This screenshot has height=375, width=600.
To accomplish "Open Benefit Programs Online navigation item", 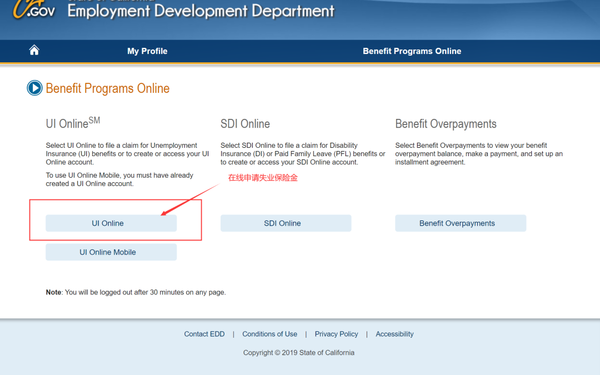I will coord(412,51).
